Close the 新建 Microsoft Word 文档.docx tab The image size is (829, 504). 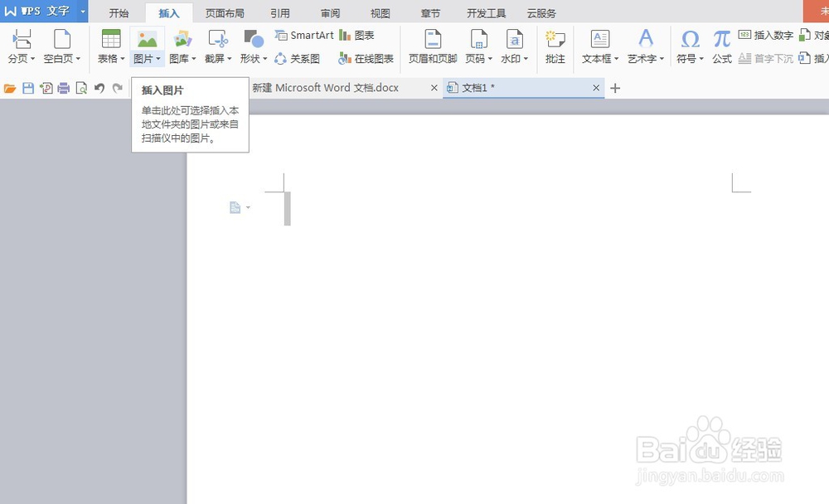point(434,88)
